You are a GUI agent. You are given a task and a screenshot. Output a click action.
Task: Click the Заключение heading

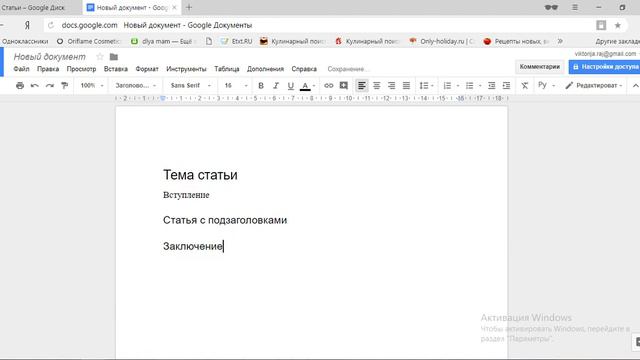193,246
